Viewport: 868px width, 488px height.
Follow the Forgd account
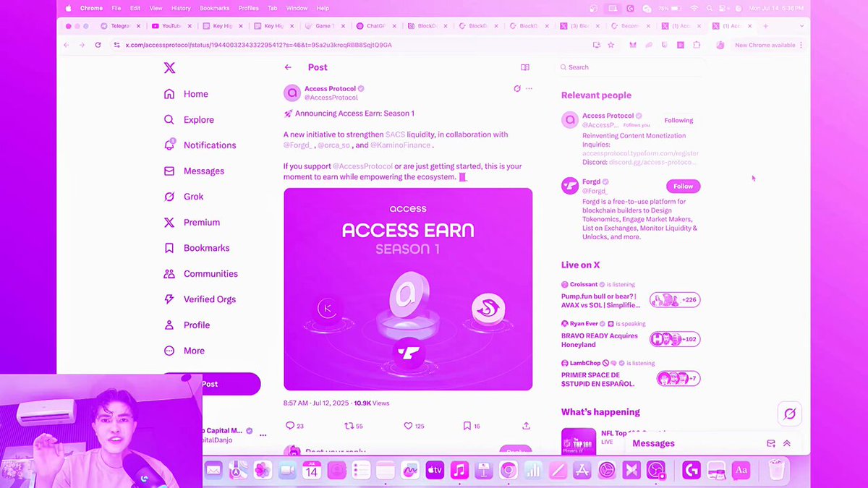(x=683, y=186)
